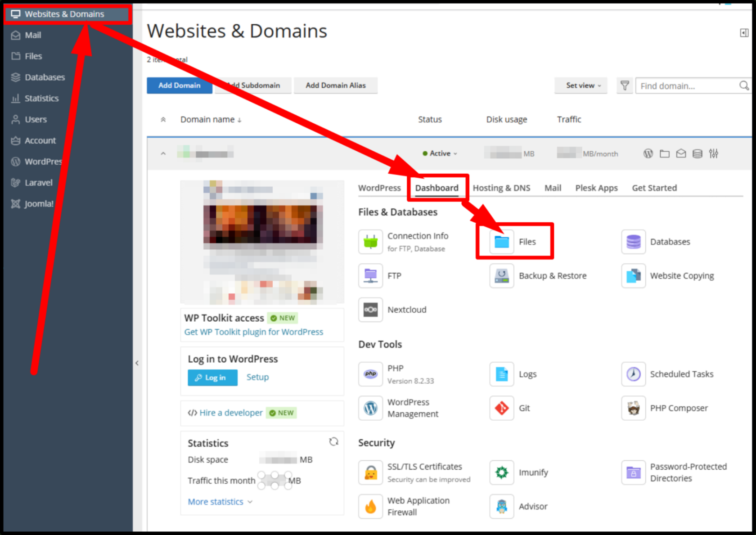Open the Databases icon in Files & Databases
This screenshot has height=535, width=756.
click(633, 242)
